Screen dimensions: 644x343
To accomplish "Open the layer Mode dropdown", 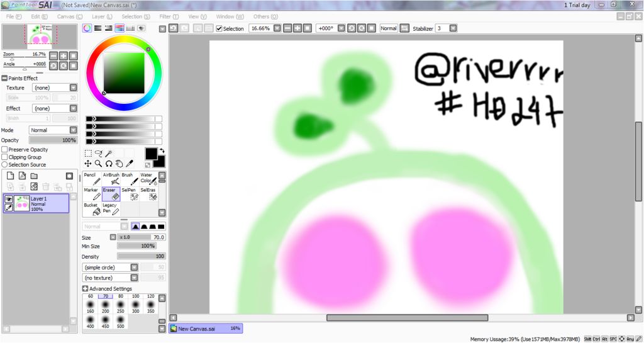I will (x=73, y=130).
